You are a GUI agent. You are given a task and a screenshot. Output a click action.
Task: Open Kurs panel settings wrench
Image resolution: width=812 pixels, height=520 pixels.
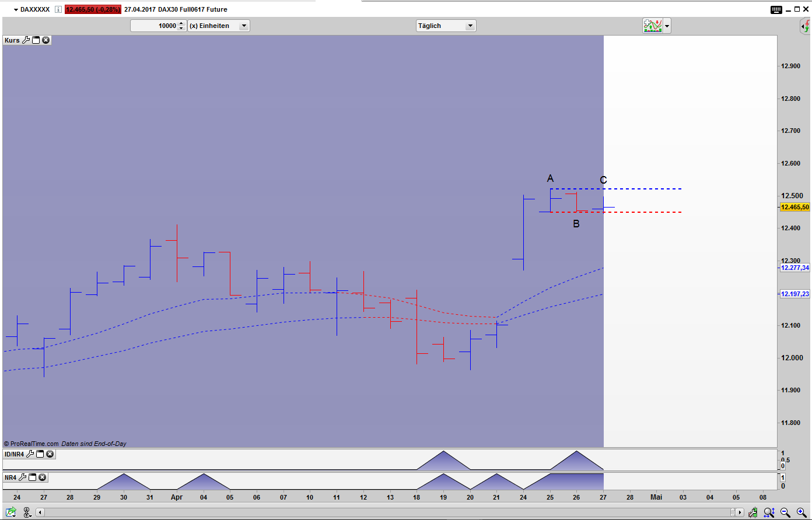click(x=25, y=40)
